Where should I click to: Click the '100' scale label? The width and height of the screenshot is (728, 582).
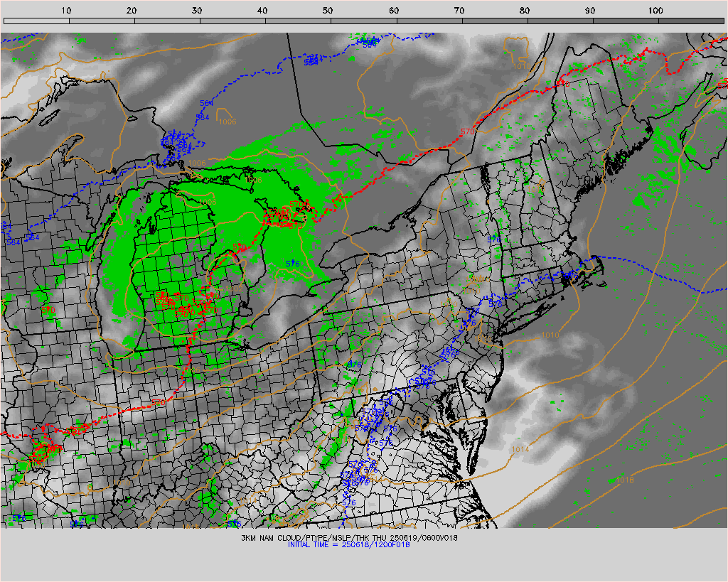tap(655, 10)
